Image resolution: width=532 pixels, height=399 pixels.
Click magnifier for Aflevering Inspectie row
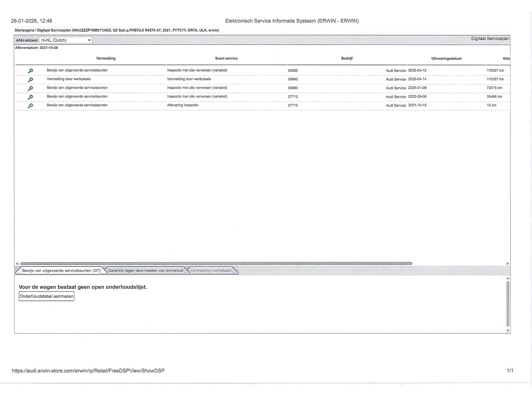(30, 106)
